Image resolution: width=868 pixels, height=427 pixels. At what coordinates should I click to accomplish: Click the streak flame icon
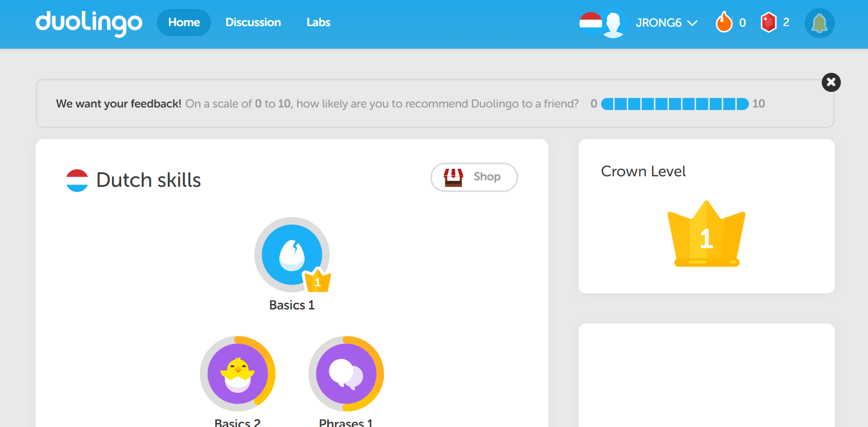[724, 23]
